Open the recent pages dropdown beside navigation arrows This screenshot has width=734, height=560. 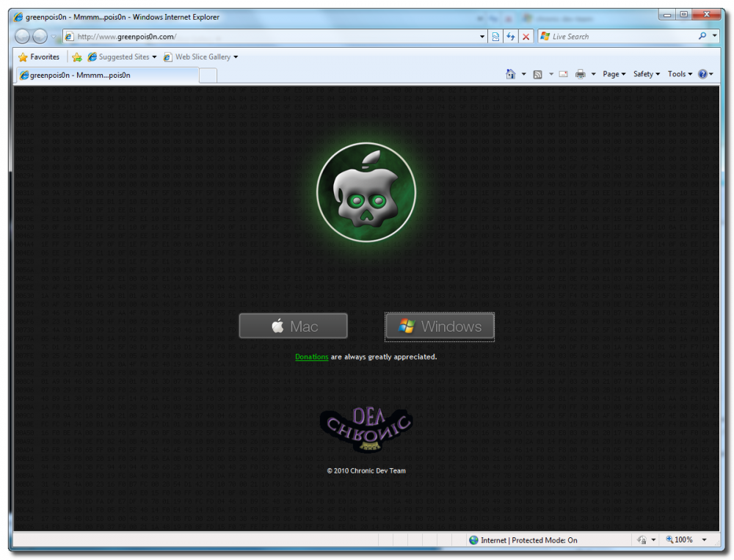pyautogui.click(x=54, y=37)
